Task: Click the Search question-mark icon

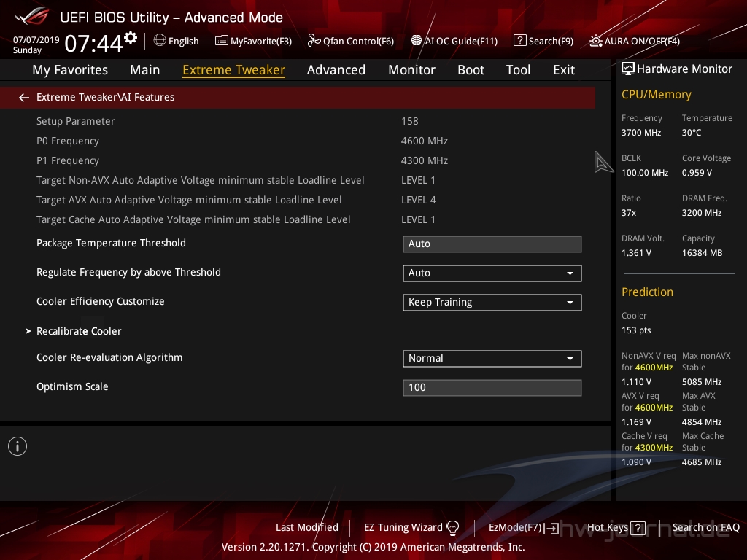Action: click(x=519, y=41)
